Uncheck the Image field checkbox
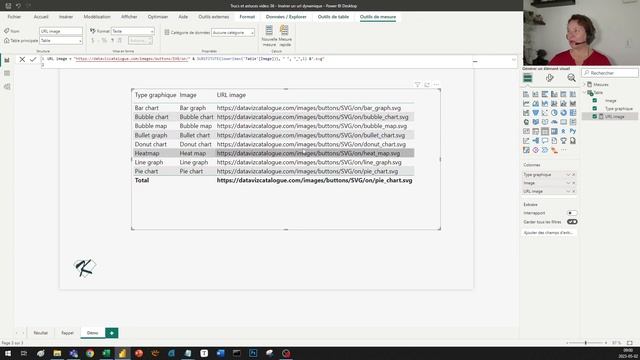Viewport: 640px width, 360px height. tap(595, 100)
